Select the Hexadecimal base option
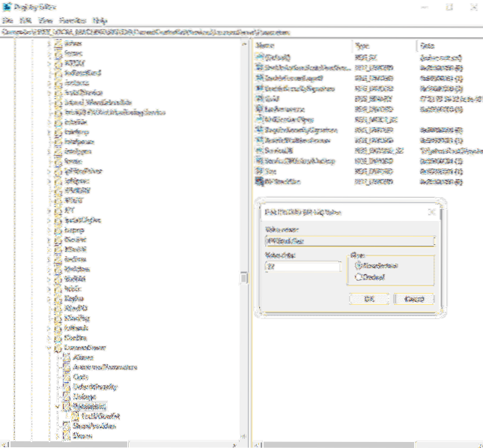The width and height of the screenshot is (483, 448). click(x=358, y=264)
